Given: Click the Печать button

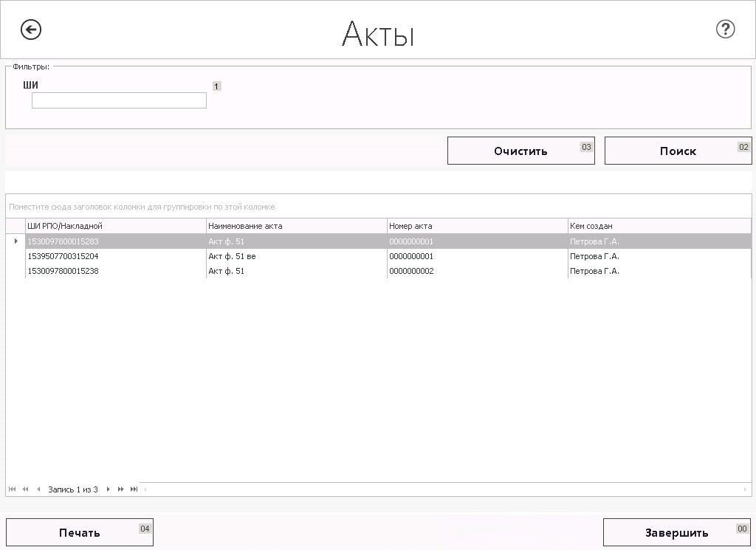Looking at the screenshot, I should tap(80, 532).
